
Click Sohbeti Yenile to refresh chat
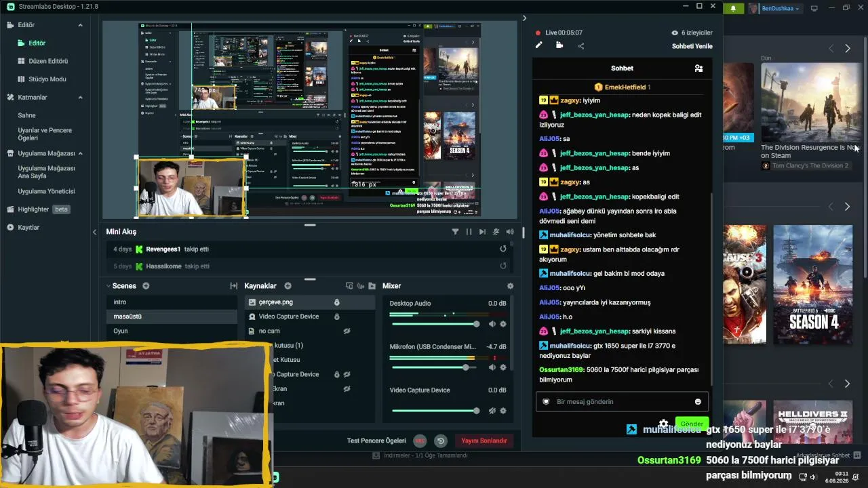click(x=692, y=46)
